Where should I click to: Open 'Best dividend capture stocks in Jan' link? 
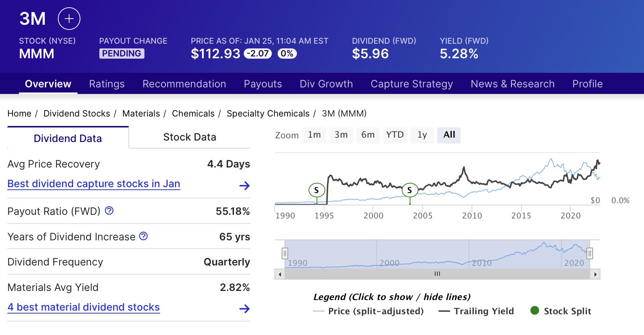pos(94,184)
